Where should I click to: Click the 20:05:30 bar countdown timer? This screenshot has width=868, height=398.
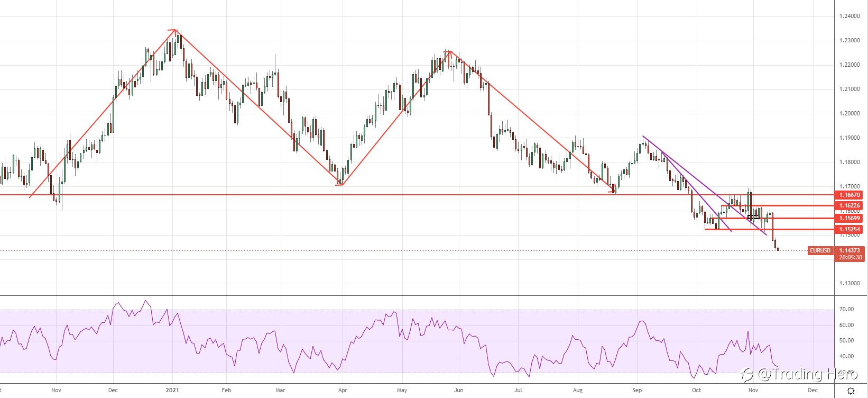(x=849, y=258)
